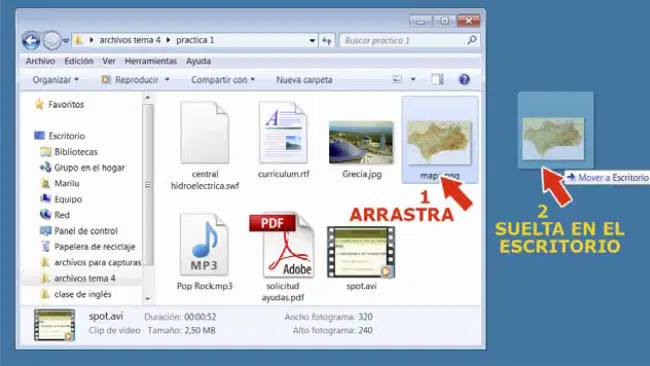Image resolution: width=650 pixels, height=366 pixels.
Task: Open the Ayuda menu
Action: pos(198,61)
